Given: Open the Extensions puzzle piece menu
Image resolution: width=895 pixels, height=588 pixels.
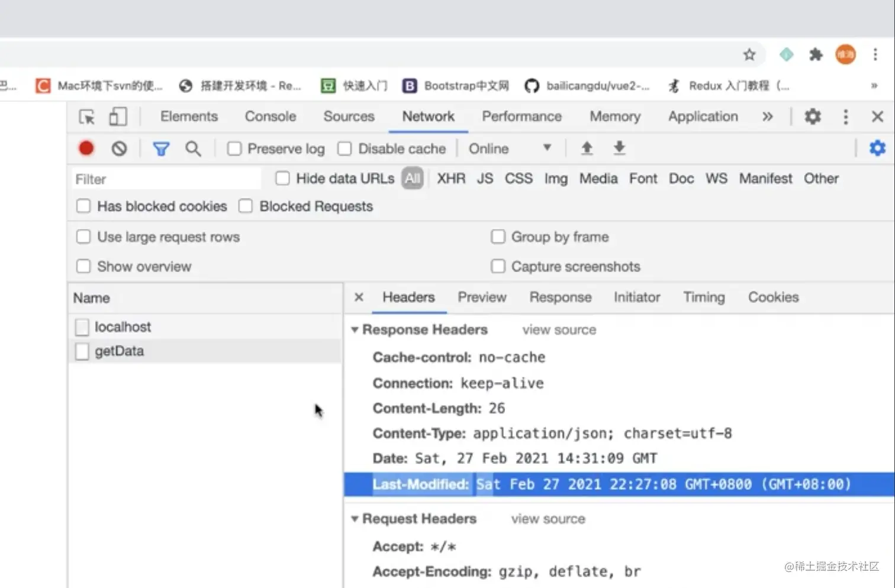Looking at the screenshot, I should point(816,55).
